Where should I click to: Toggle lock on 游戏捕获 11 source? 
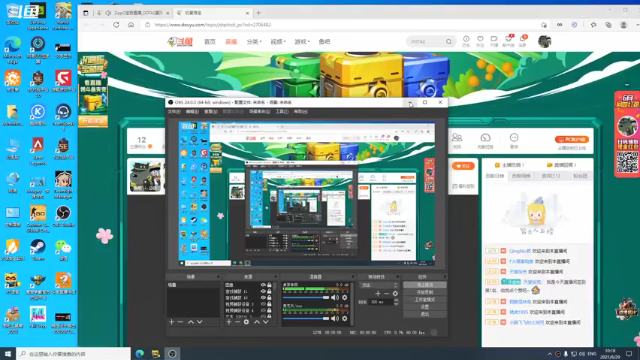(x=269, y=291)
